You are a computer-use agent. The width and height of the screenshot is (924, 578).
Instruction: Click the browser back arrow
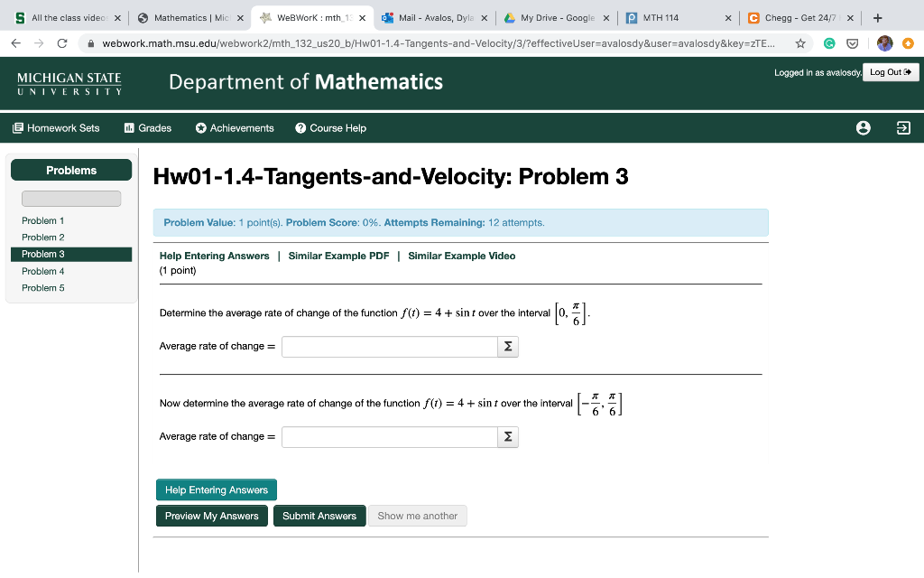14,42
